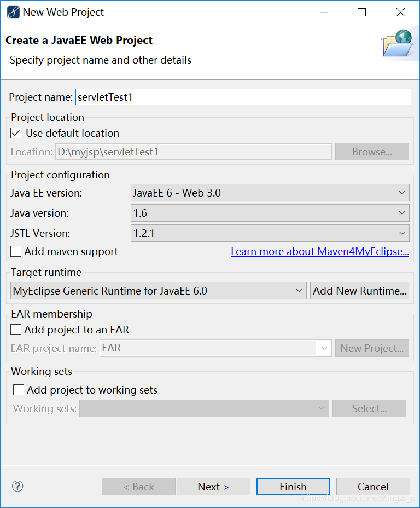Maximize the New Web Project window
The height and width of the screenshot is (508, 420).
tap(361, 12)
